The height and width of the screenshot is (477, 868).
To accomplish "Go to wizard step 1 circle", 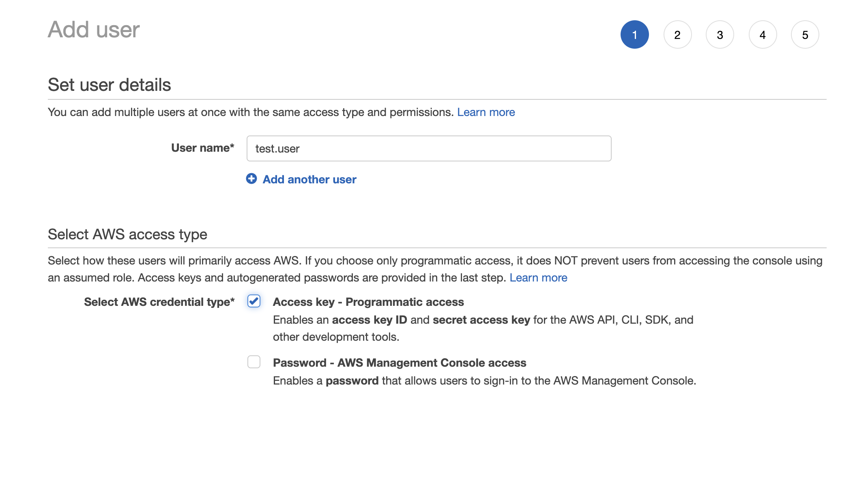I will coord(634,35).
